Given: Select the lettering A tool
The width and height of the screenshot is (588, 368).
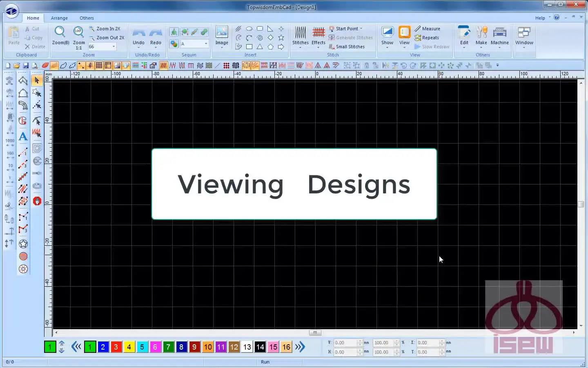Looking at the screenshot, I should tap(23, 136).
